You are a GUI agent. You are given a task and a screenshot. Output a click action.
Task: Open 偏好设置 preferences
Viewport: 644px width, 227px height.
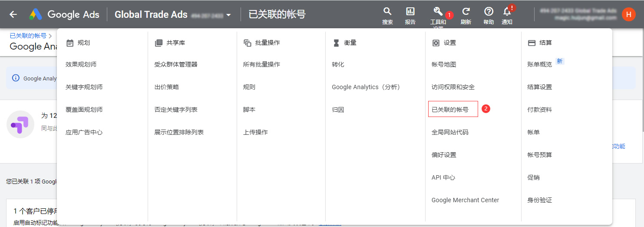pyautogui.click(x=444, y=155)
